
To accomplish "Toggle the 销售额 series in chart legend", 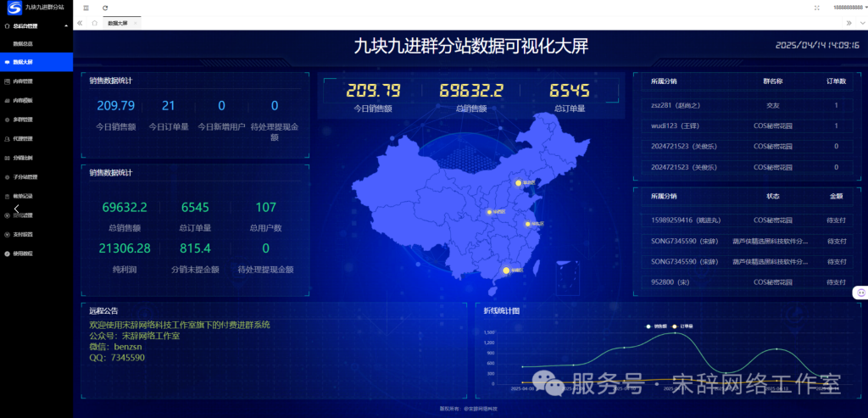I will (657, 326).
